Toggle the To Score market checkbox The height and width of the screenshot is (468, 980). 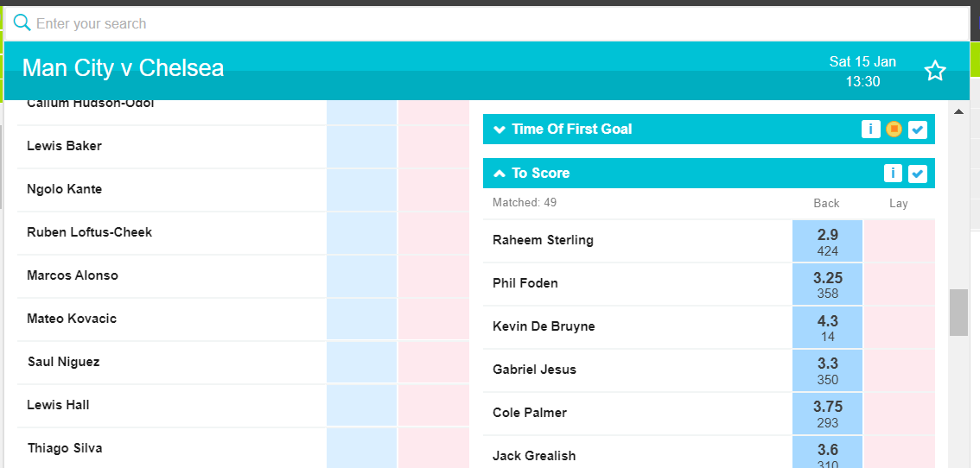pyautogui.click(x=918, y=173)
